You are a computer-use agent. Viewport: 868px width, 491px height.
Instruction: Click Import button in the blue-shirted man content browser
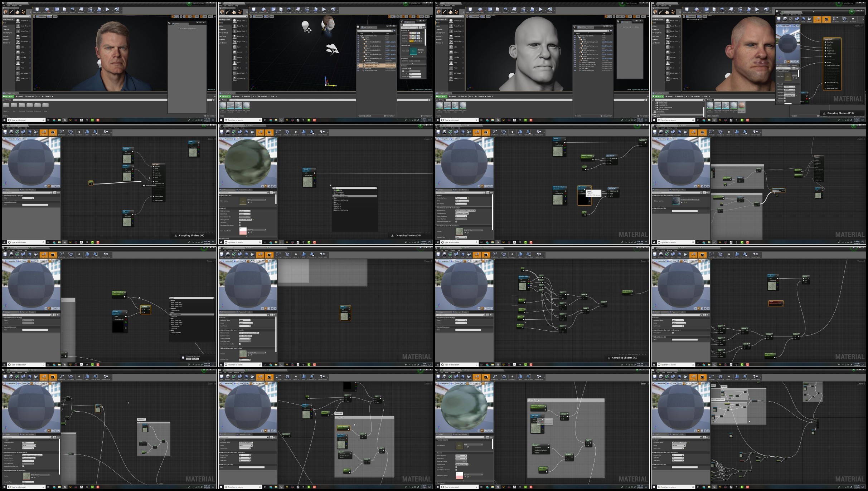click(x=19, y=97)
